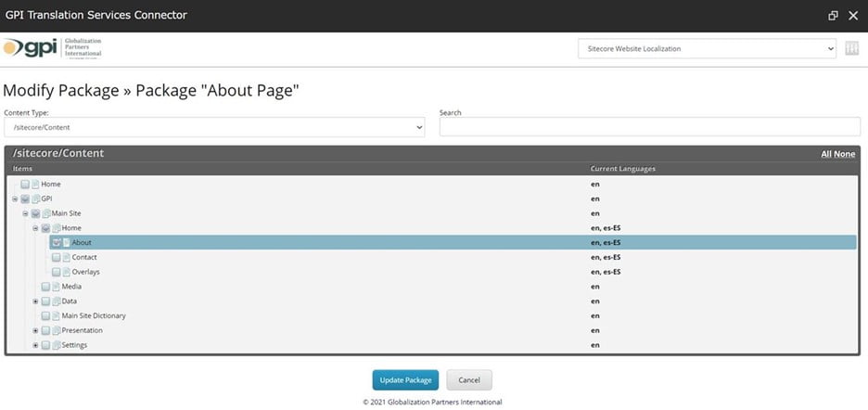Select the Contact tree item label
The width and height of the screenshot is (868, 410).
pyautogui.click(x=84, y=257)
